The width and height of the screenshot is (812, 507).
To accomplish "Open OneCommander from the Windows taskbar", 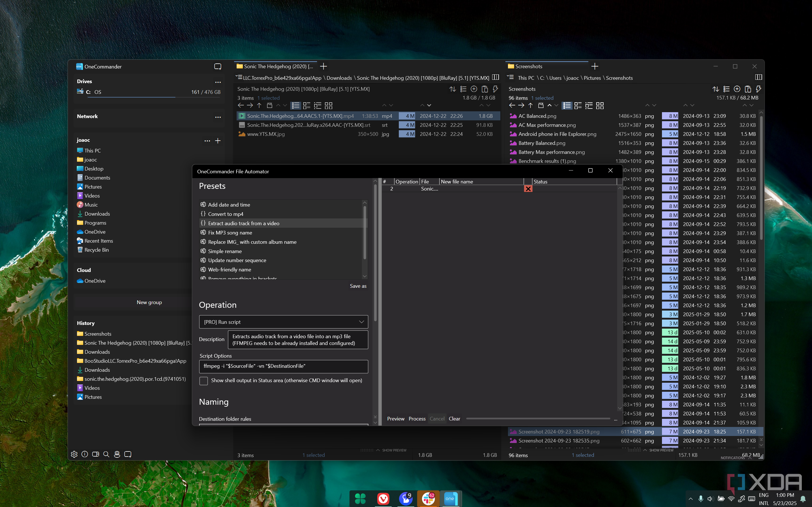I will click(x=450, y=499).
